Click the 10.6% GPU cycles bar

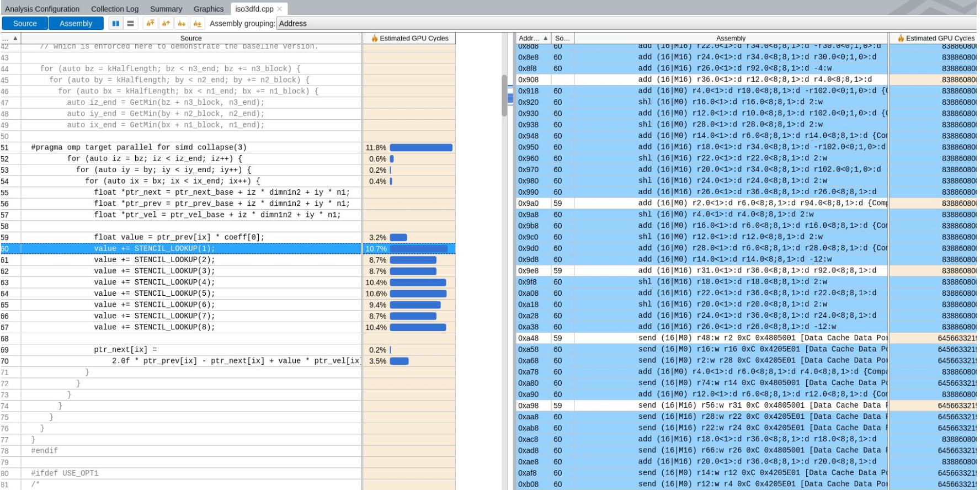click(x=418, y=294)
